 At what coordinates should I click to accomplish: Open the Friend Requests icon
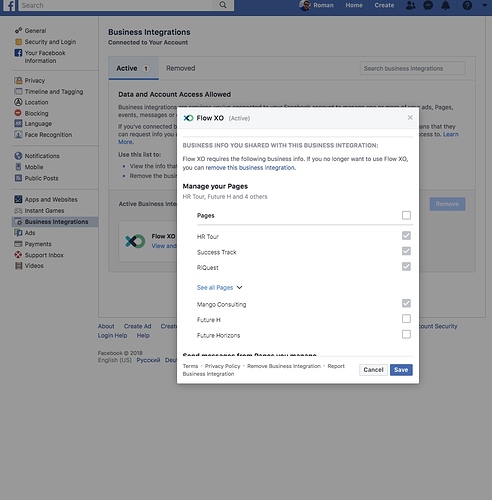point(410,5)
